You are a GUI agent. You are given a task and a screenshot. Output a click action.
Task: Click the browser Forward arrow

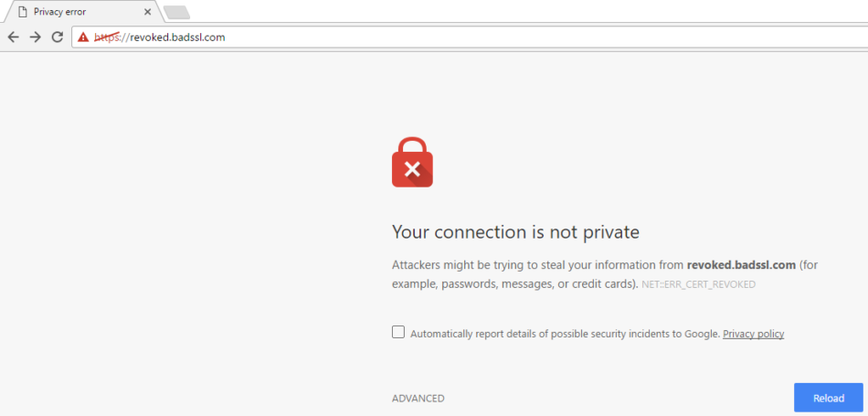(35, 37)
